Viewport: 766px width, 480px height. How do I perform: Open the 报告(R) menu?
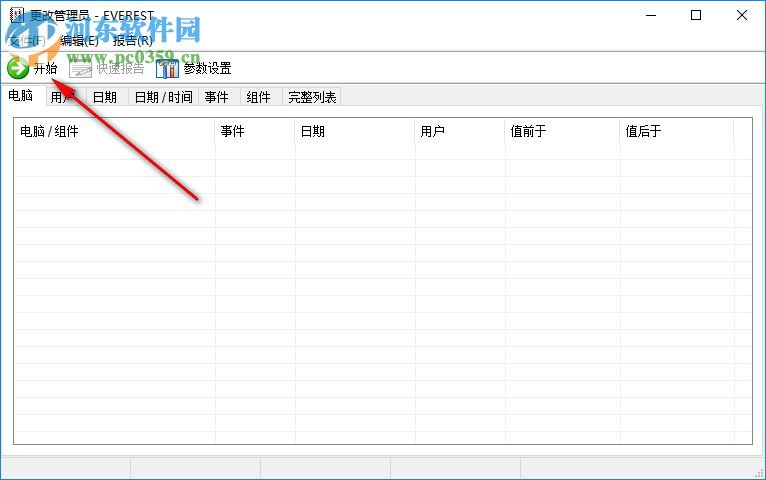tap(133, 41)
